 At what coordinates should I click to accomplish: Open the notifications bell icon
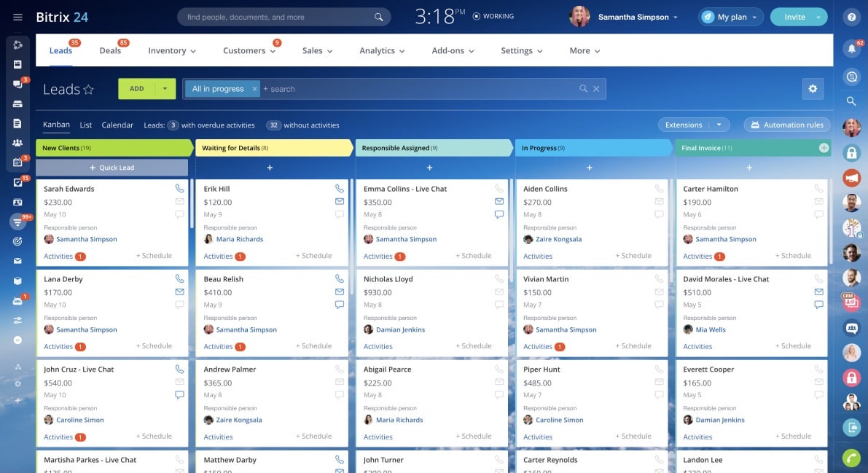pyautogui.click(x=851, y=49)
